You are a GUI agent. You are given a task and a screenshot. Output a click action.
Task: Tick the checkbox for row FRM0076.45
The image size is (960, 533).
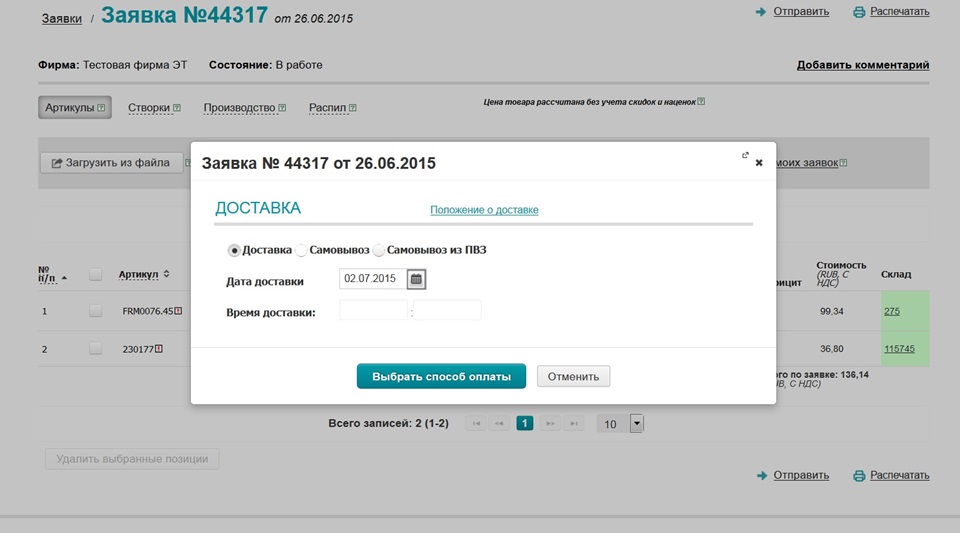pos(96,311)
